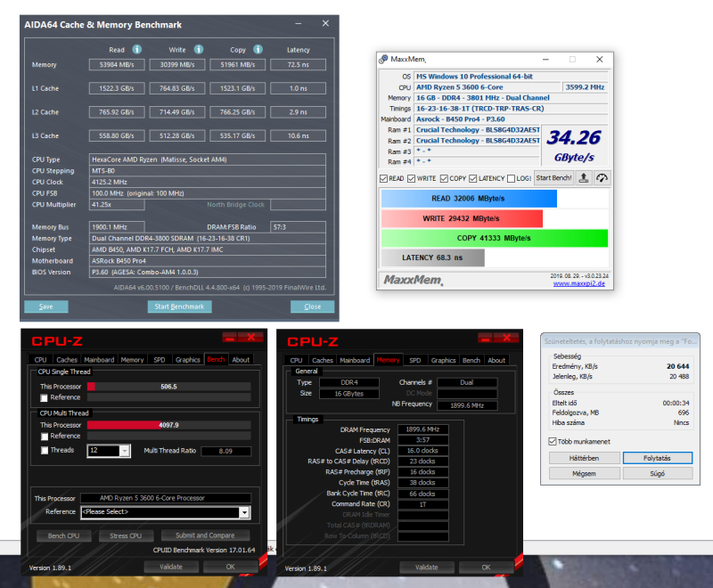Uncheck the LATENCY checkbox in MaxxMem

473,178
